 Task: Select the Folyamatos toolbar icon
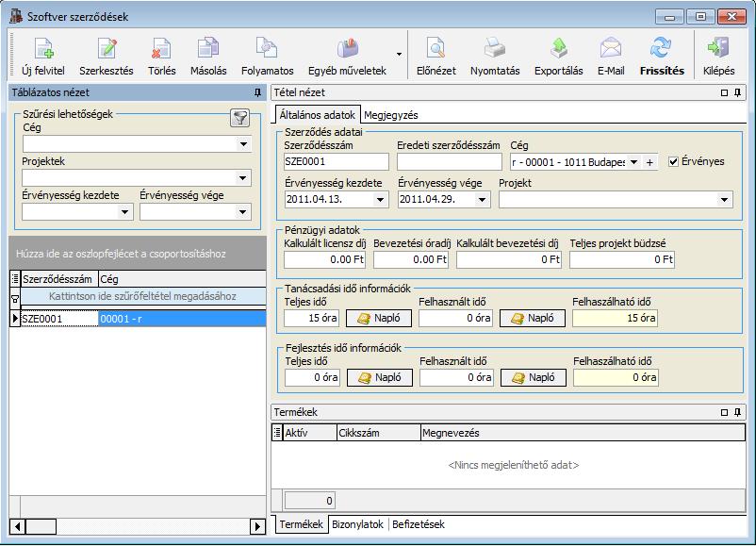tap(267, 49)
